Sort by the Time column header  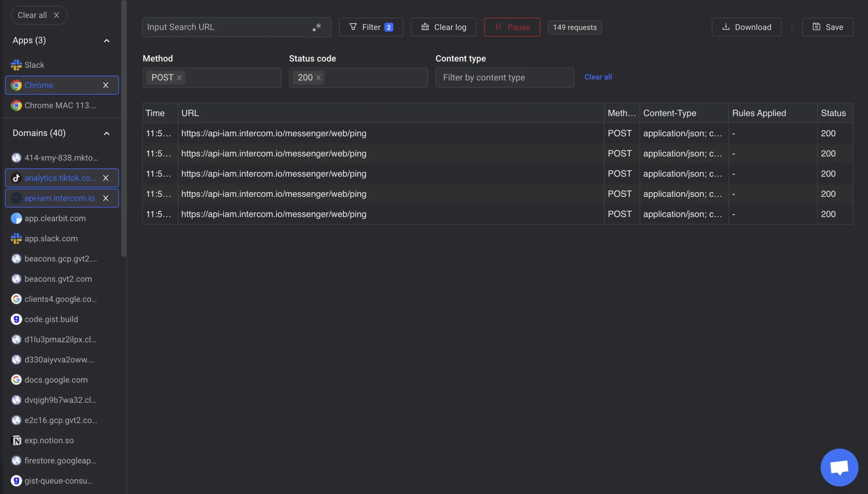pos(160,113)
